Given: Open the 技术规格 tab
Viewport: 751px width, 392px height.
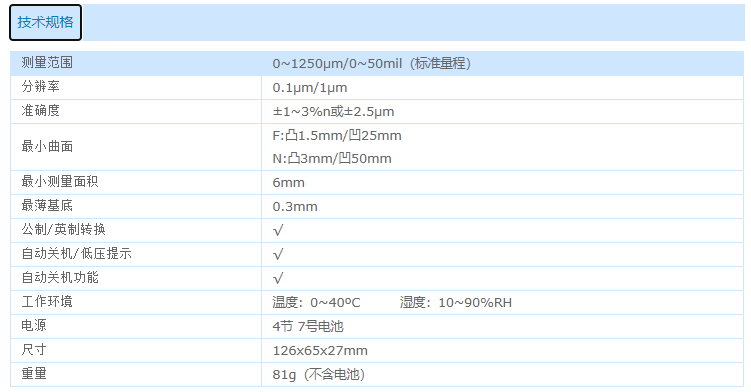Looking at the screenshot, I should click(46, 23).
